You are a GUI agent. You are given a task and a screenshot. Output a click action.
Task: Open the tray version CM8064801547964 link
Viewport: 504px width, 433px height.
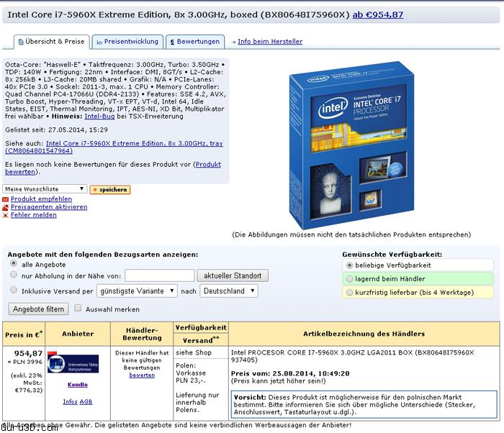pos(114,147)
